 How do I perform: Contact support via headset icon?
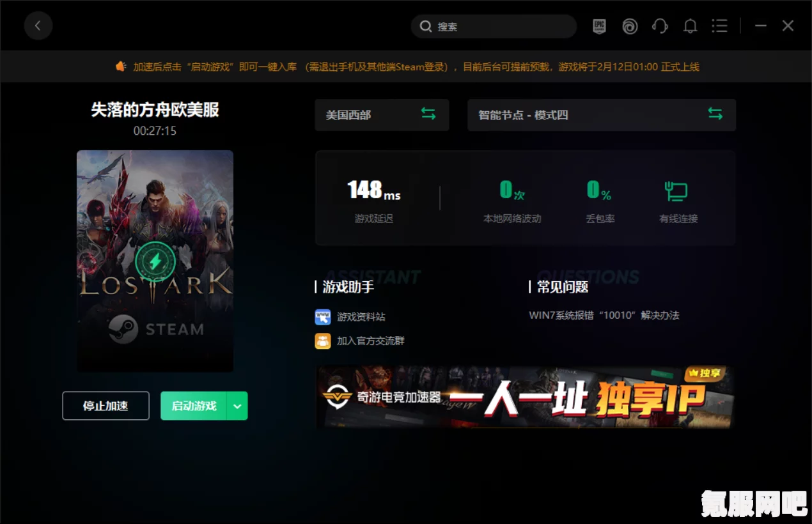tap(660, 26)
